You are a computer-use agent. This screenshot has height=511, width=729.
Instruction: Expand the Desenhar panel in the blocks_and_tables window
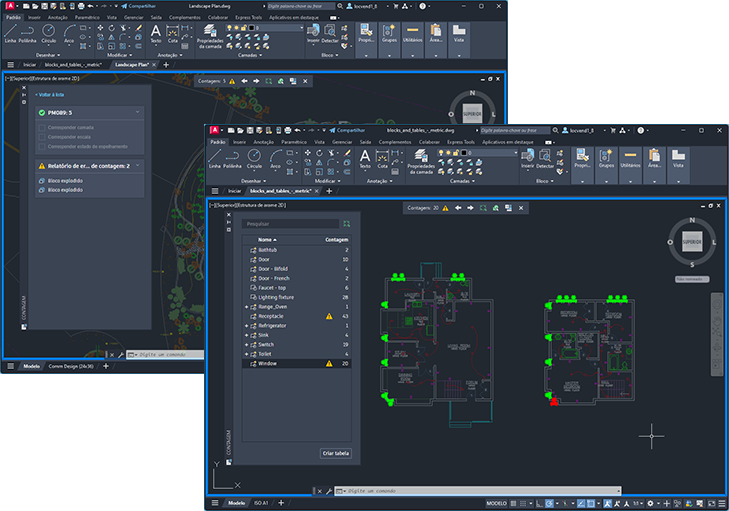click(253, 181)
